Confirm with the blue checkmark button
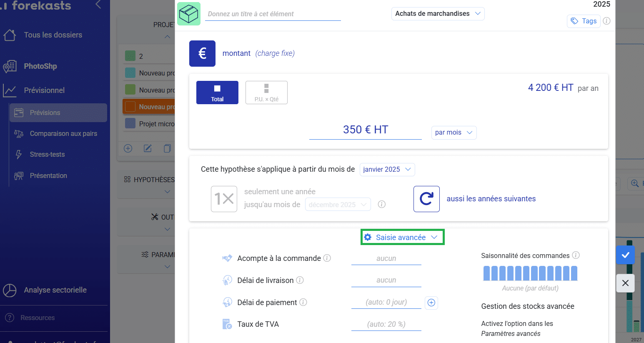 tap(625, 255)
